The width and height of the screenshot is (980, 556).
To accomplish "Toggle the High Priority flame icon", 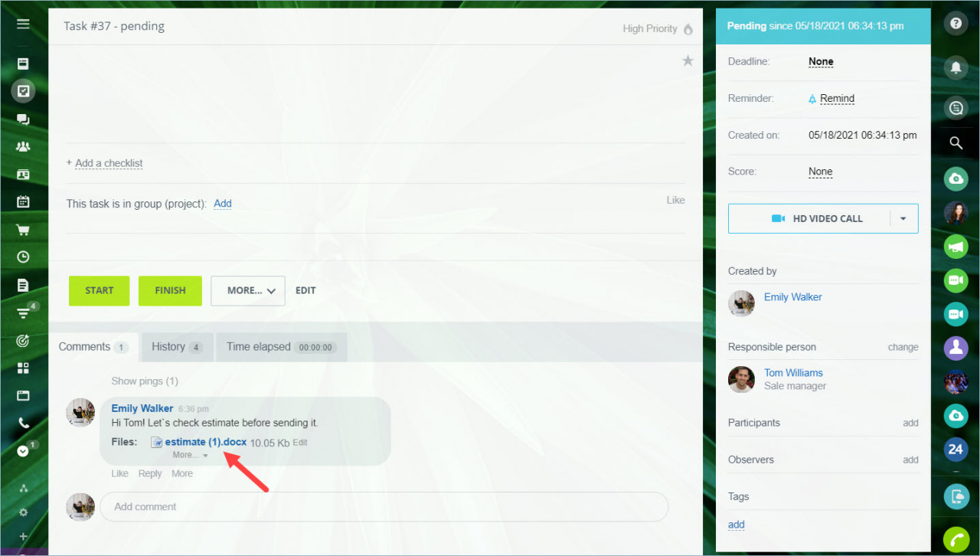I will tap(688, 29).
